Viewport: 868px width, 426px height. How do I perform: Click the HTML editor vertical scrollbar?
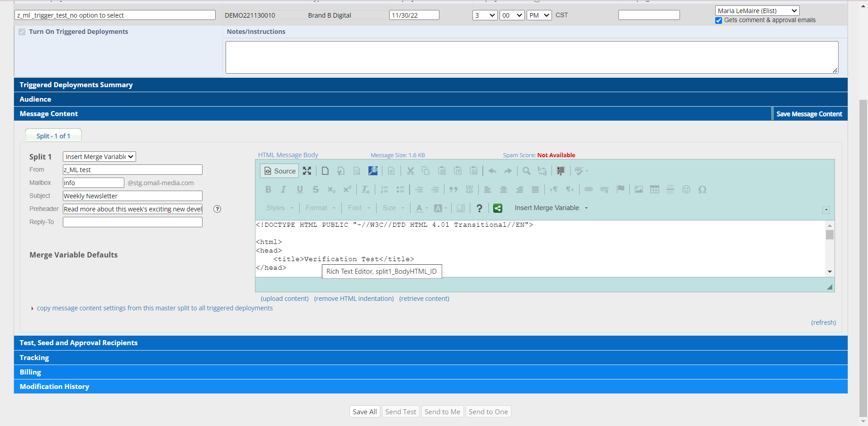830,248
